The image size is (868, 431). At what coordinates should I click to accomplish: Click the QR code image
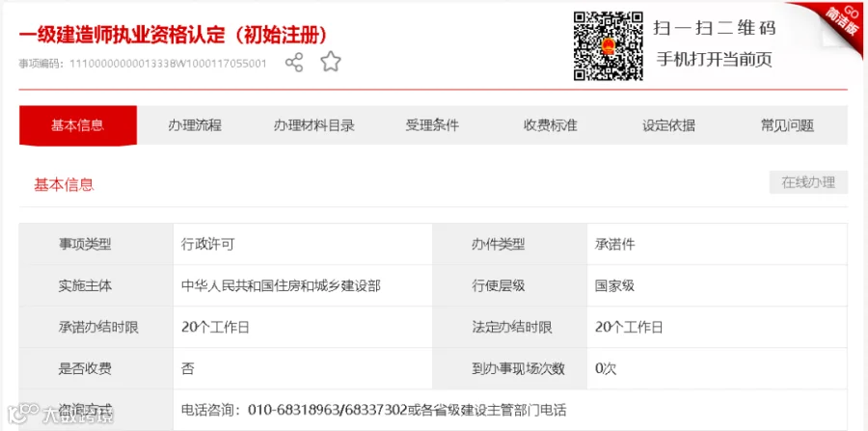click(608, 45)
